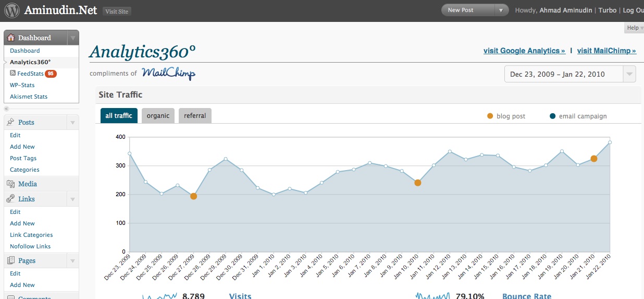The image size is (644, 299).
Task: Open the Link Categories link
Action: pos(31,235)
